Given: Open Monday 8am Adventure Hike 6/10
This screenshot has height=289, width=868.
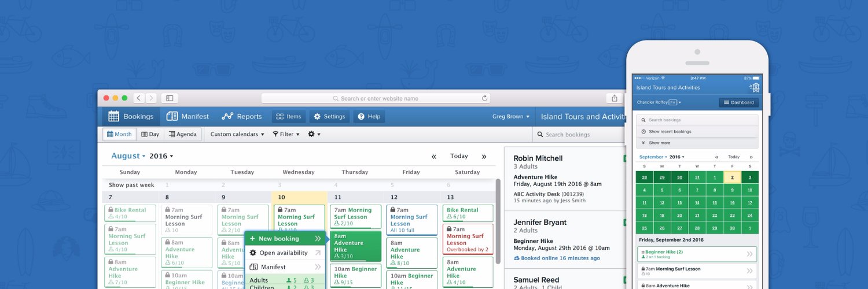Looking at the screenshot, I should coord(186,253).
